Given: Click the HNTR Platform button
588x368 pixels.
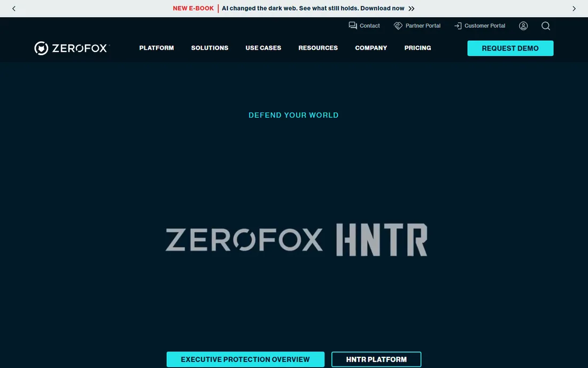Looking at the screenshot, I should coord(376,359).
